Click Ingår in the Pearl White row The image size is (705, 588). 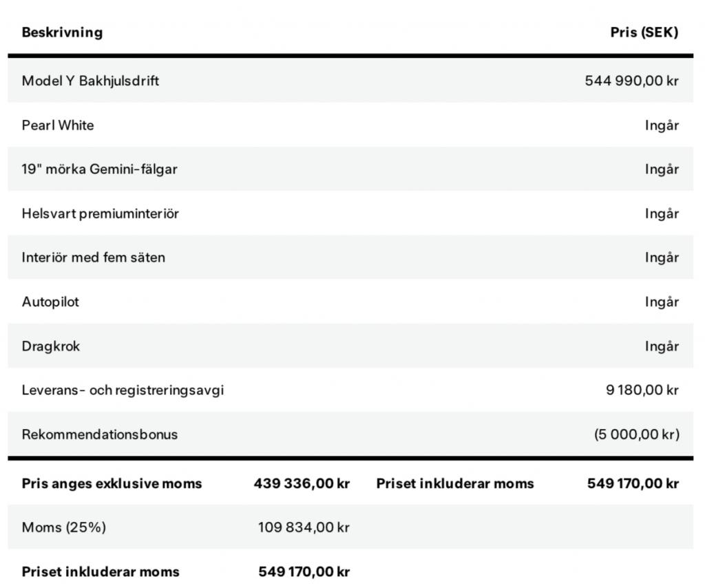pos(662,125)
